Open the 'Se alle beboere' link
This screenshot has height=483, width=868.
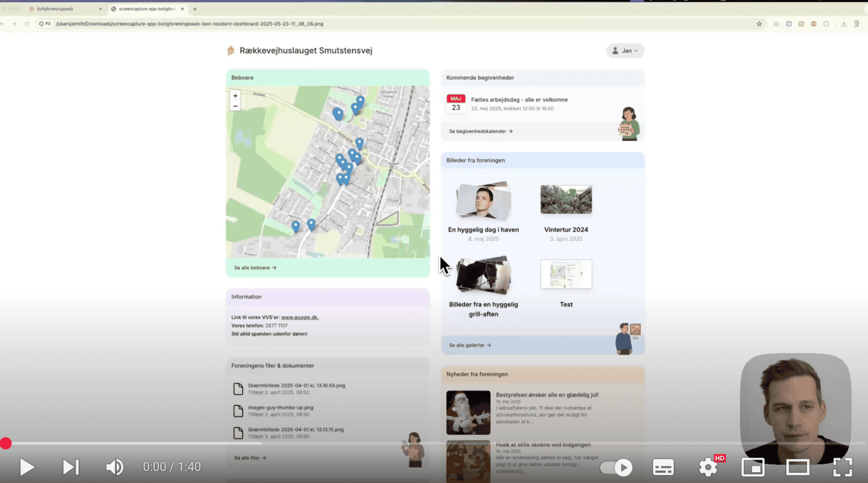255,268
